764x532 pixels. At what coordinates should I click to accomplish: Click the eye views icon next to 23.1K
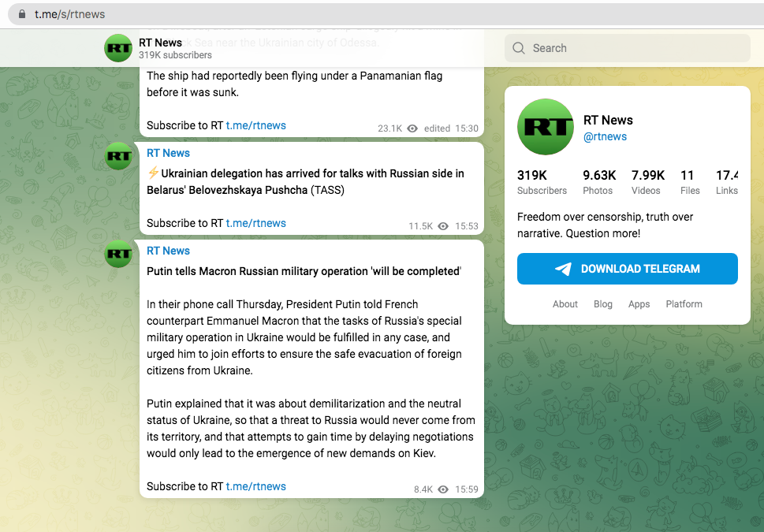pyautogui.click(x=412, y=128)
